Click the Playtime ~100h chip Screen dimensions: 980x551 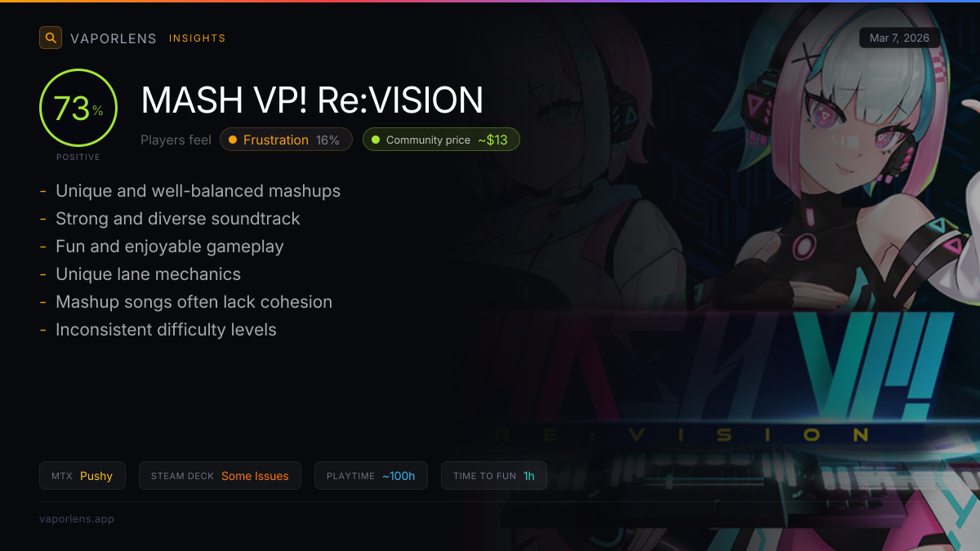(371, 476)
